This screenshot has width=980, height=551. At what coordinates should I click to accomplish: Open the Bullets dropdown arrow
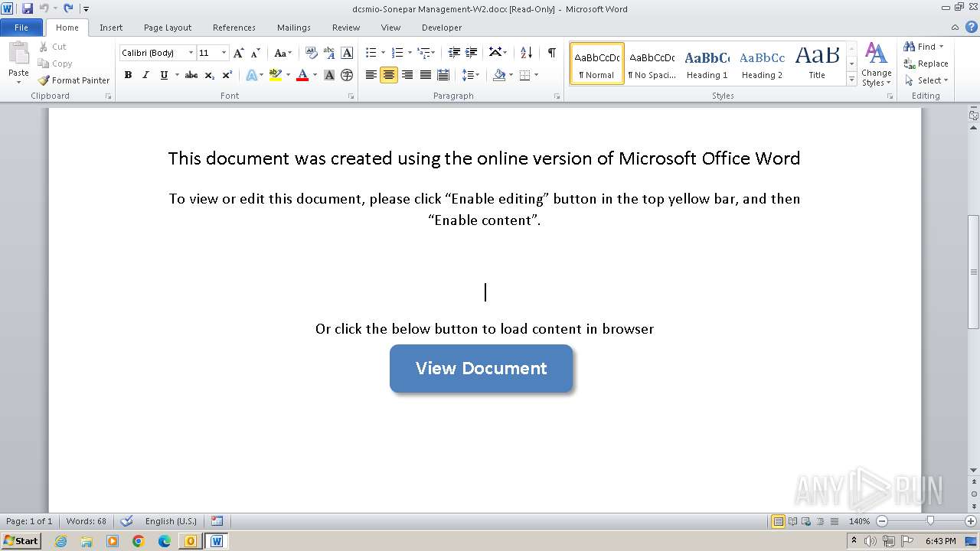pyautogui.click(x=383, y=53)
